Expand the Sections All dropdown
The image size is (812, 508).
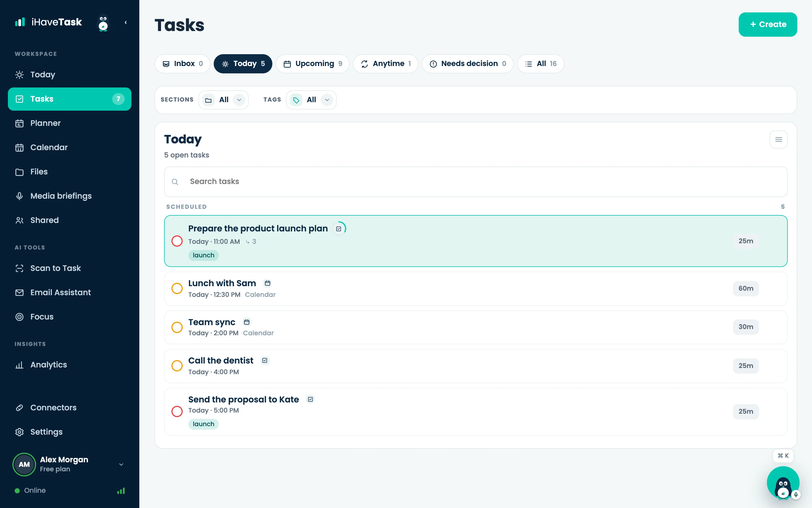coord(224,100)
